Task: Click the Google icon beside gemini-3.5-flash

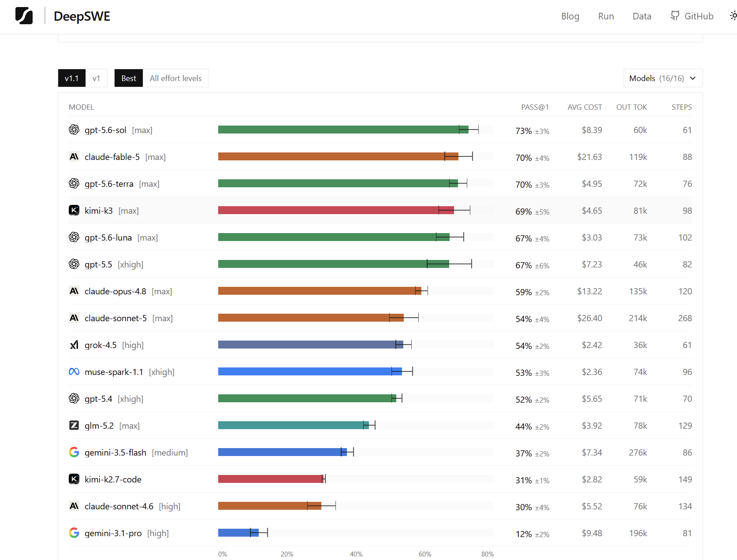Action: click(x=74, y=452)
